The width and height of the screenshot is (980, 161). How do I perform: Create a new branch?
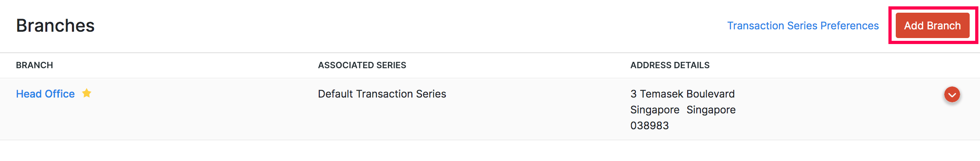(932, 26)
